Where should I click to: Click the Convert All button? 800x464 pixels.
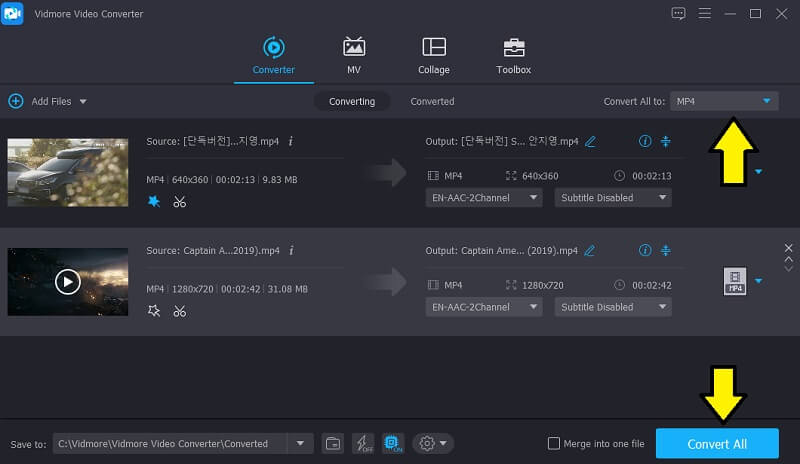[x=716, y=443]
